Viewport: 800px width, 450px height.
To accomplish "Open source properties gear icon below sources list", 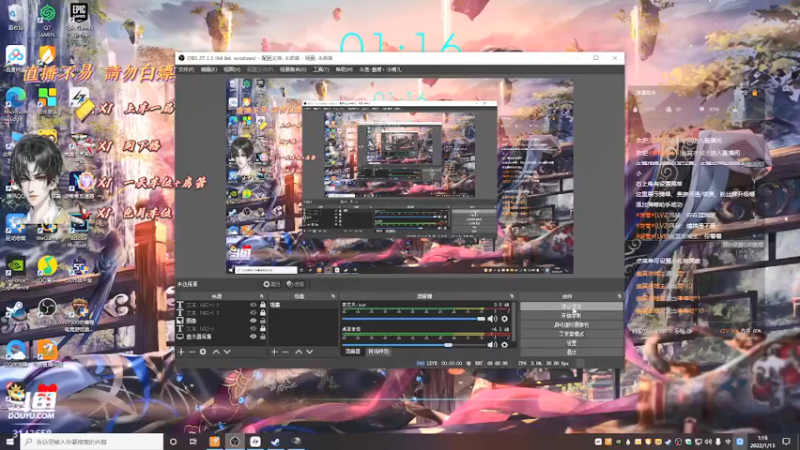I will [x=203, y=352].
